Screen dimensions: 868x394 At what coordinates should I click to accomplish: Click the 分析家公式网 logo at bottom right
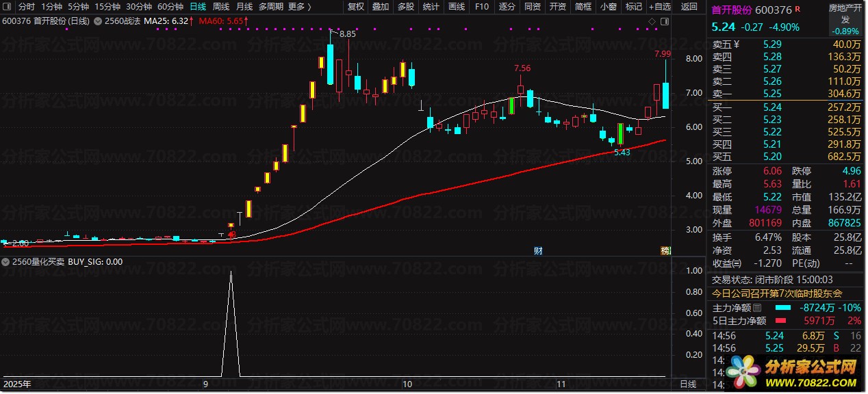(x=791, y=371)
